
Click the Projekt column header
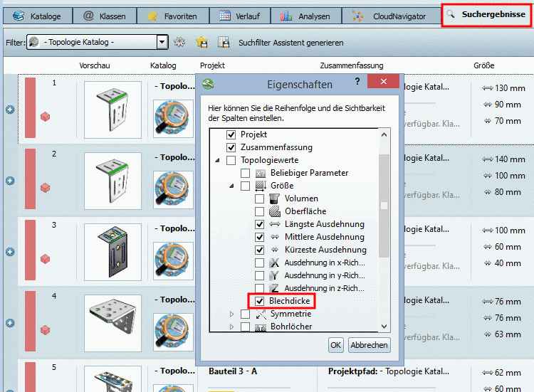pos(212,65)
